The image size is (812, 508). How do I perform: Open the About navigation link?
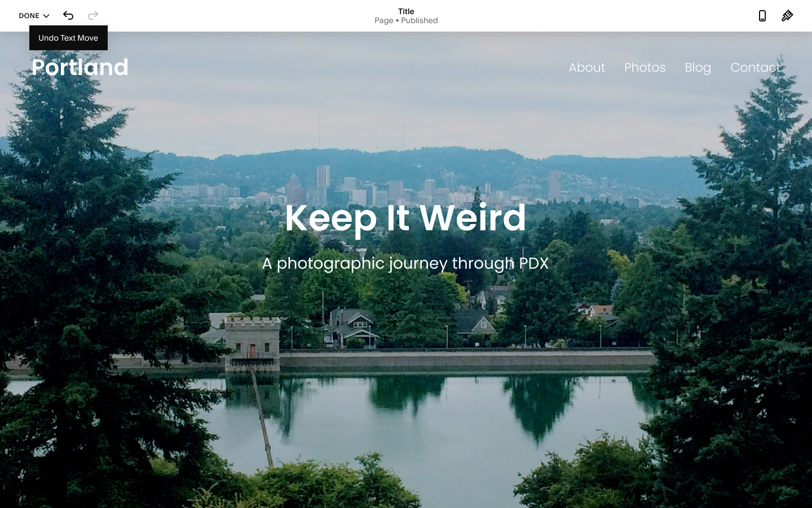coord(586,67)
